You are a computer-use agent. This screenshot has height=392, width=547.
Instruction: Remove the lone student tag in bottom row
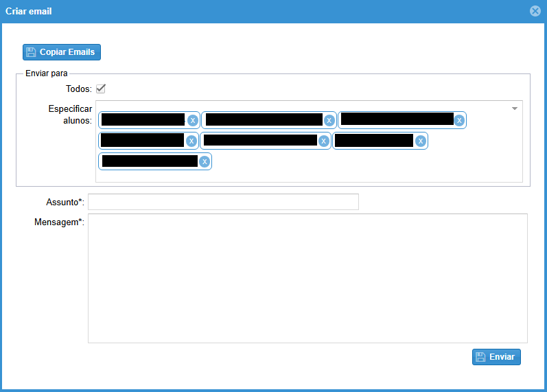pyautogui.click(x=204, y=161)
